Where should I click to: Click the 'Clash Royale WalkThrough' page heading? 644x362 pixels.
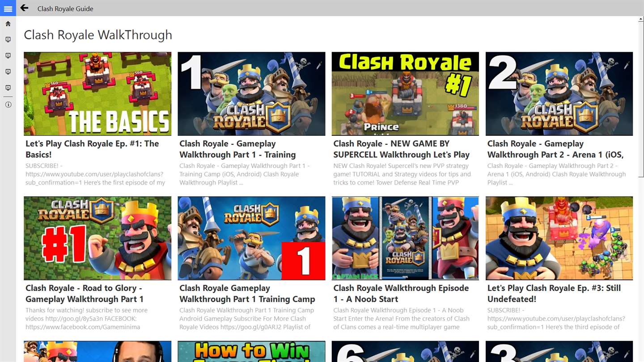click(98, 35)
